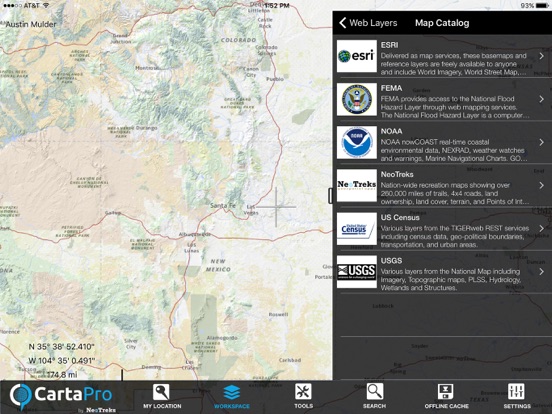Tap the CartaPro logo
Image resolution: width=552 pixels, height=414 pixels.
pos(62,397)
